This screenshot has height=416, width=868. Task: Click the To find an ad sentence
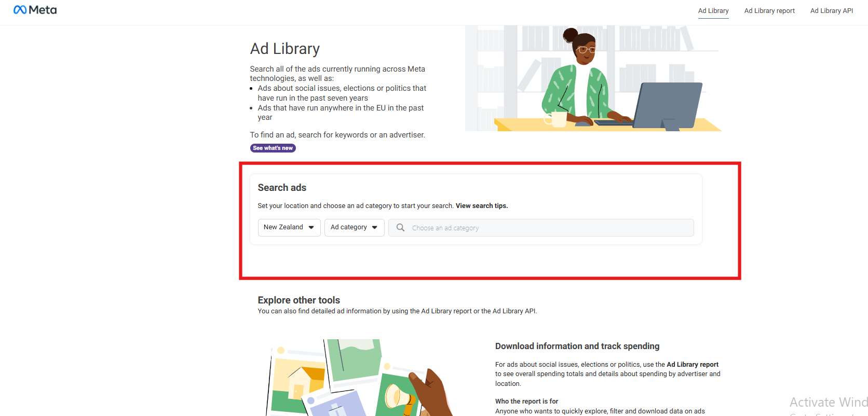[x=337, y=135]
